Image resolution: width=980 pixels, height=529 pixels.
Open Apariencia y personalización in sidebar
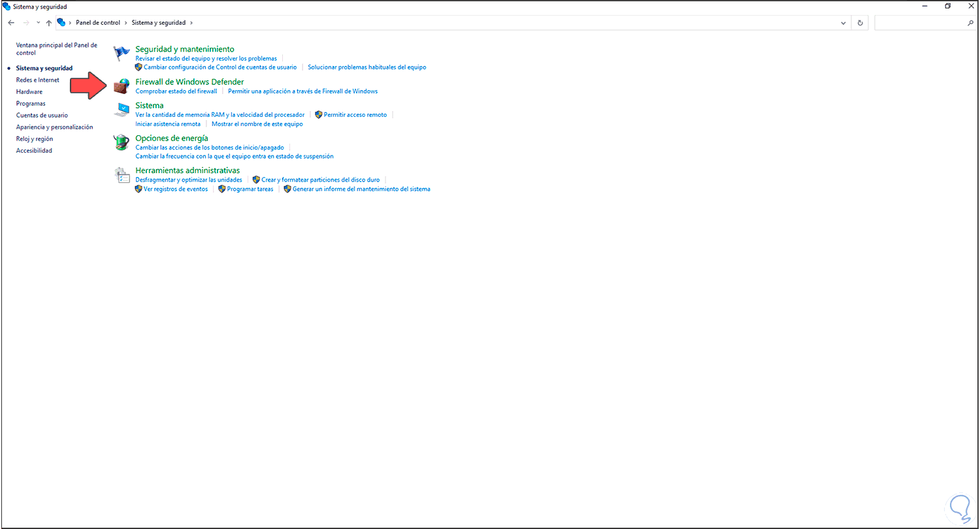click(55, 127)
